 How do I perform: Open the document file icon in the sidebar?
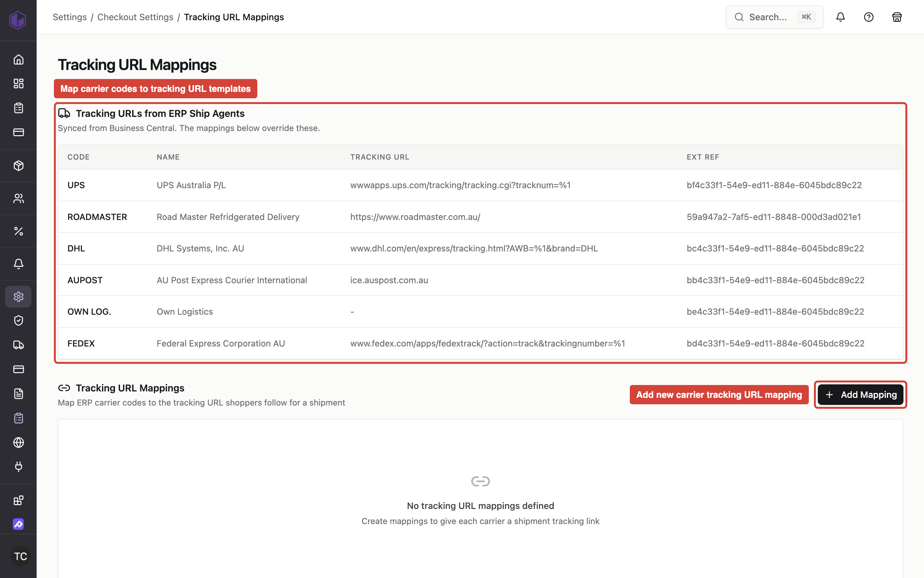pyautogui.click(x=18, y=394)
